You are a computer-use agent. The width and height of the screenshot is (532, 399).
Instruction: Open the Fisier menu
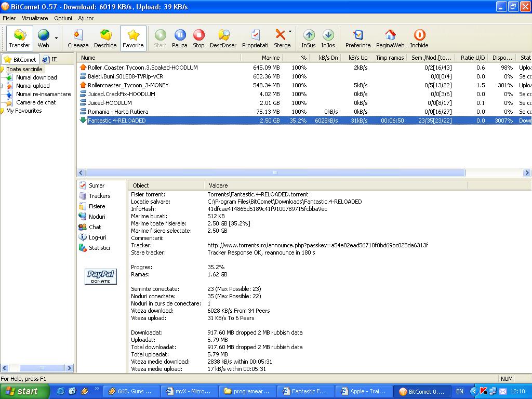point(9,18)
